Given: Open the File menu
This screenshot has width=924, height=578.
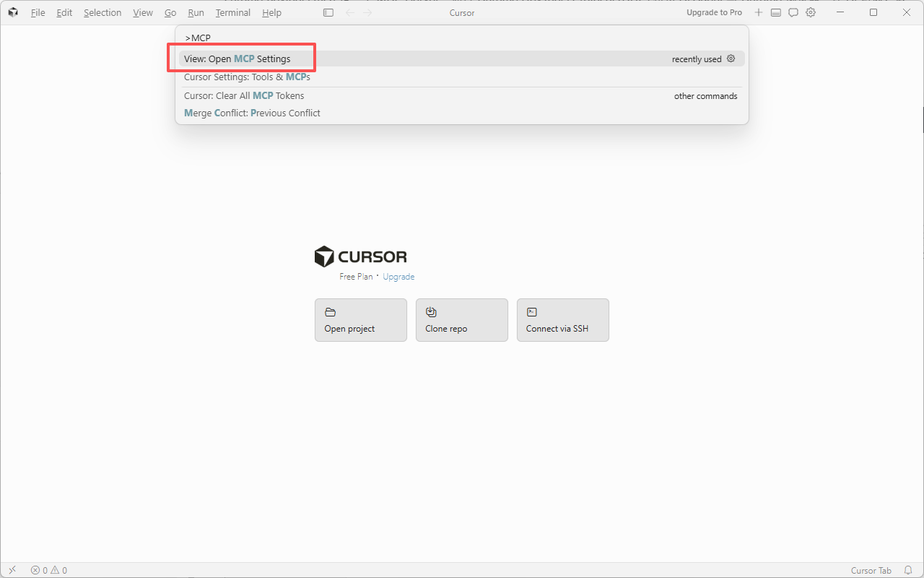Looking at the screenshot, I should (38, 12).
